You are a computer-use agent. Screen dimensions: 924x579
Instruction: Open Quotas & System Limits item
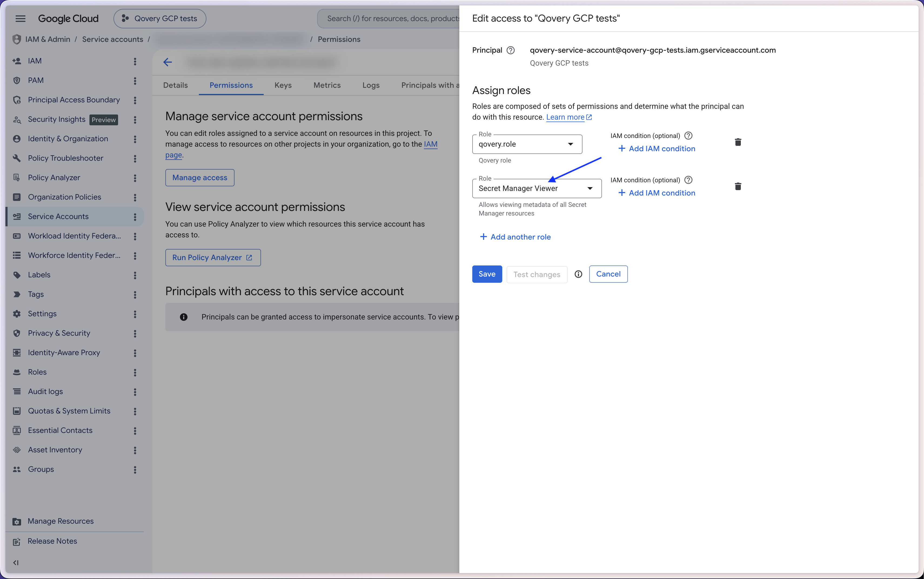[75, 411]
